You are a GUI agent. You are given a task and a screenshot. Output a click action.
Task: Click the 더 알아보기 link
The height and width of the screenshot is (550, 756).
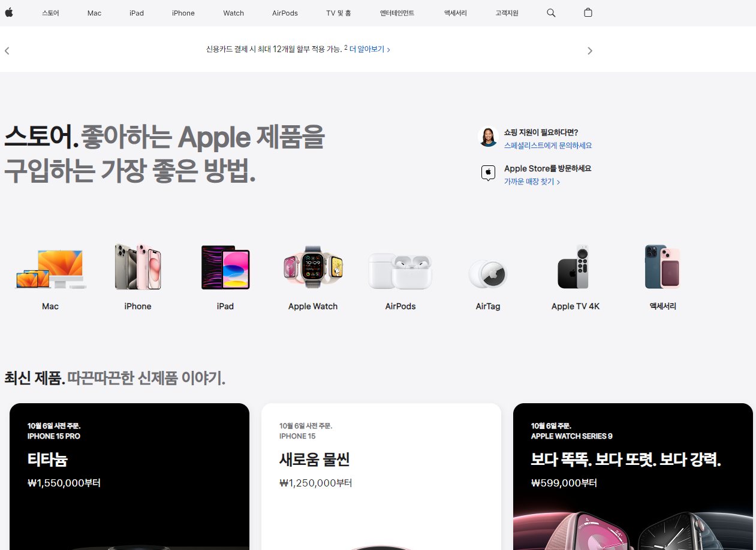tap(370, 50)
